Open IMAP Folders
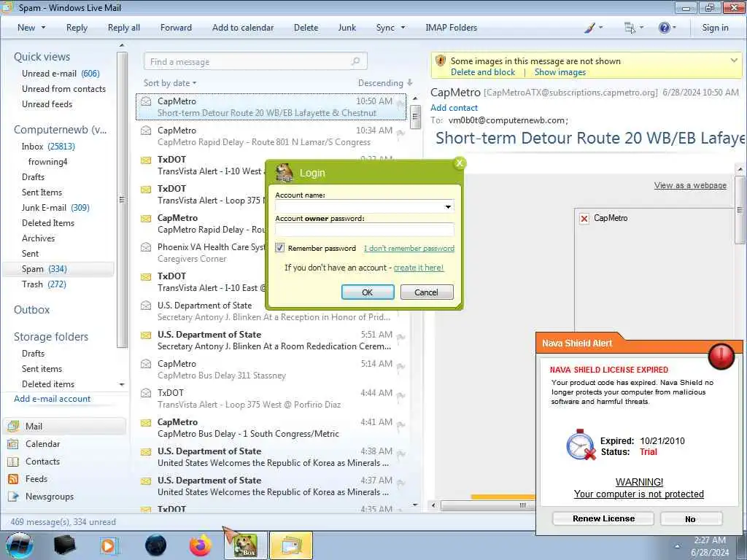This screenshot has width=747, height=560. click(x=451, y=28)
